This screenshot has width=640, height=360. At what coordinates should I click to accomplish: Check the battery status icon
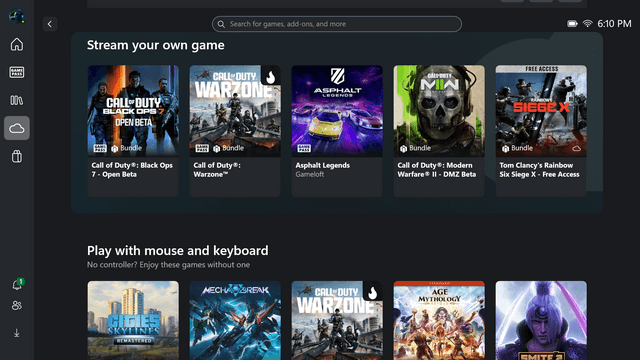572,24
